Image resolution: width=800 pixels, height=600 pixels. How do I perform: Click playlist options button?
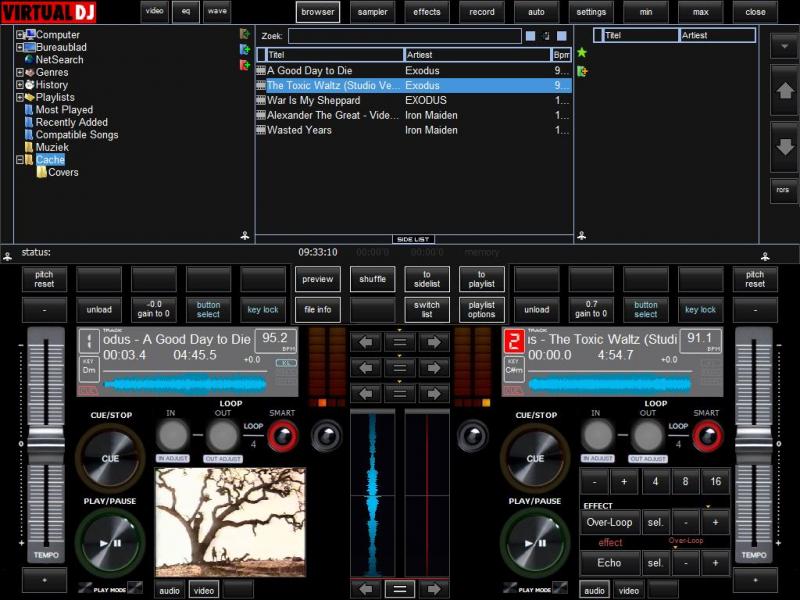[482, 310]
